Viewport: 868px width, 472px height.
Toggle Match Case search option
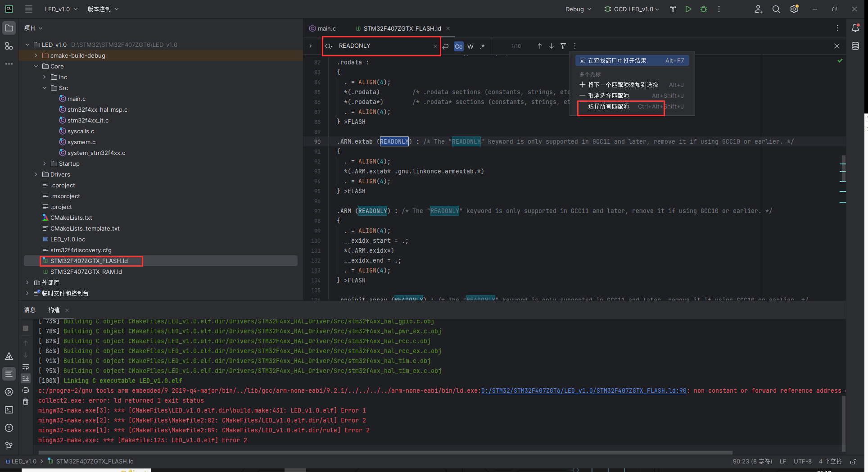click(x=458, y=46)
